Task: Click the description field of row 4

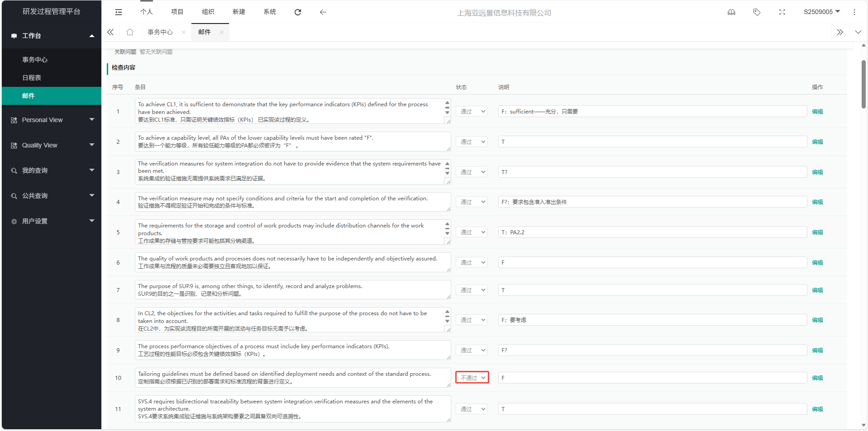Action: tap(652, 202)
